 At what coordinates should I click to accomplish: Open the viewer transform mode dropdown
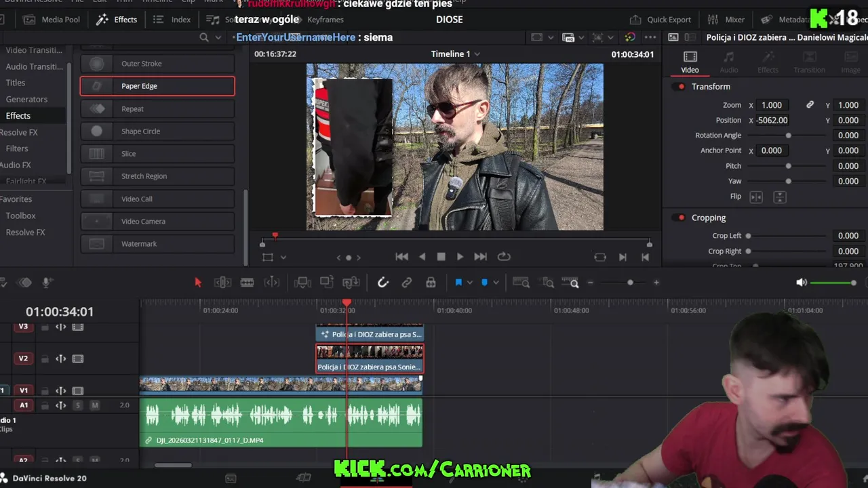[x=283, y=258]
